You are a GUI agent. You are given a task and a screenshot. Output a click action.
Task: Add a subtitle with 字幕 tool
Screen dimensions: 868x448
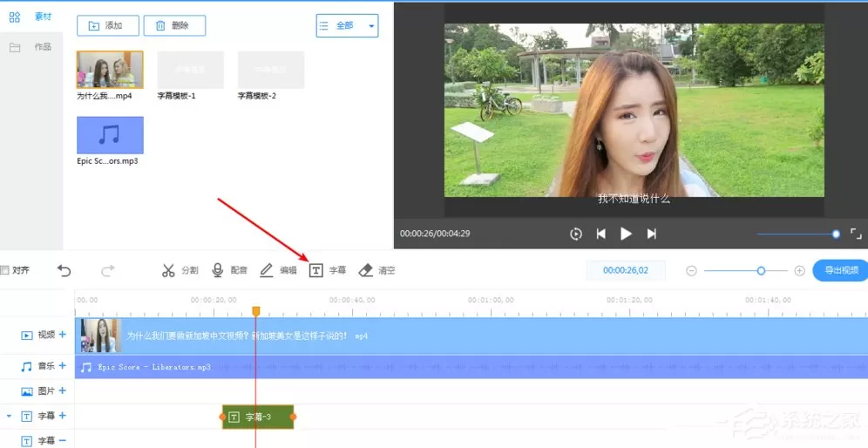click(x=327, y=270)
